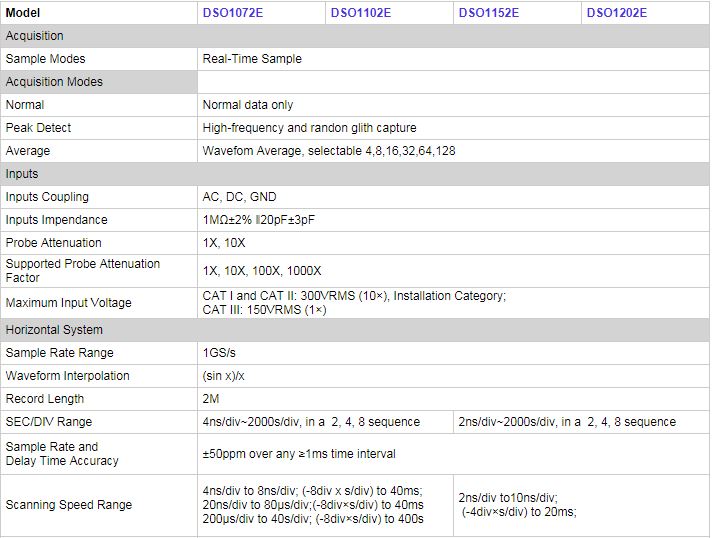Select the 'Normal data only' value
715x538 pixels.
tap(248, 105)
